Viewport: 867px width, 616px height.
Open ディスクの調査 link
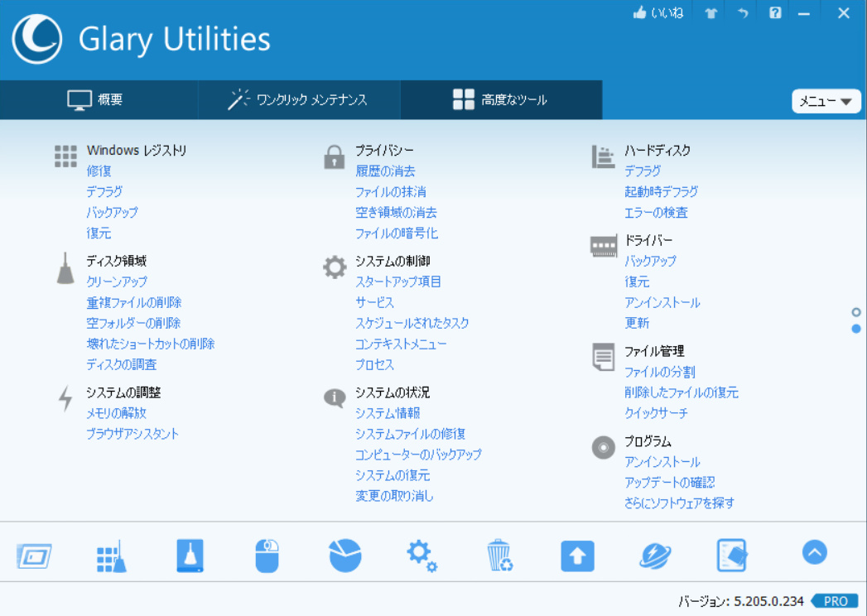122,364
